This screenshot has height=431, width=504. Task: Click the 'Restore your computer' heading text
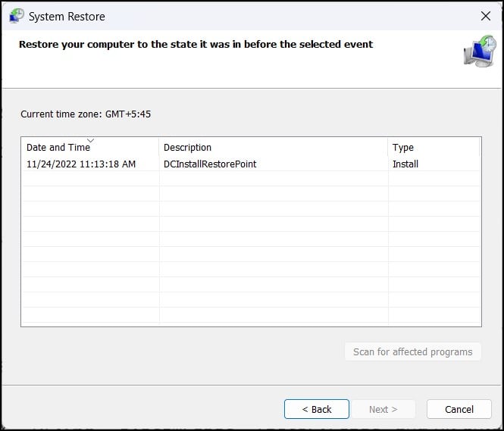coord(196,45)
